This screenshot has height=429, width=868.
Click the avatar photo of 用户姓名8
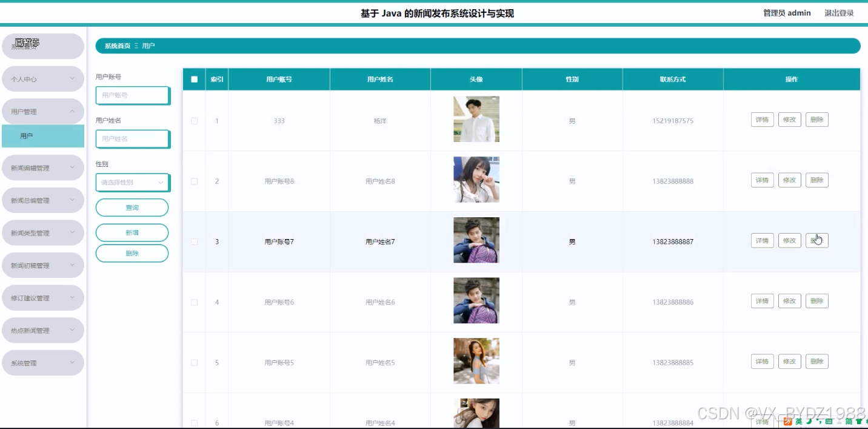(x=476, y=180)
